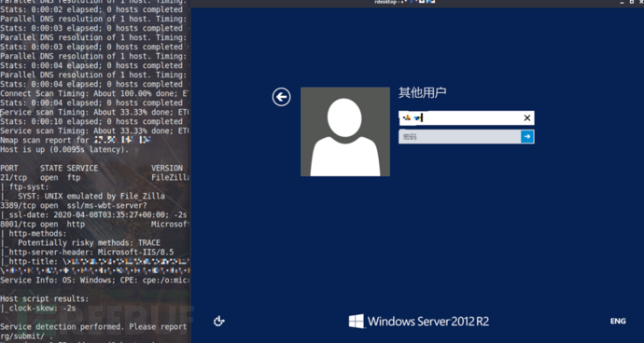The width and height of the screenshot is (644, 343).
Task: Click the 其他用户 heading
Action: tap(422, 92)
